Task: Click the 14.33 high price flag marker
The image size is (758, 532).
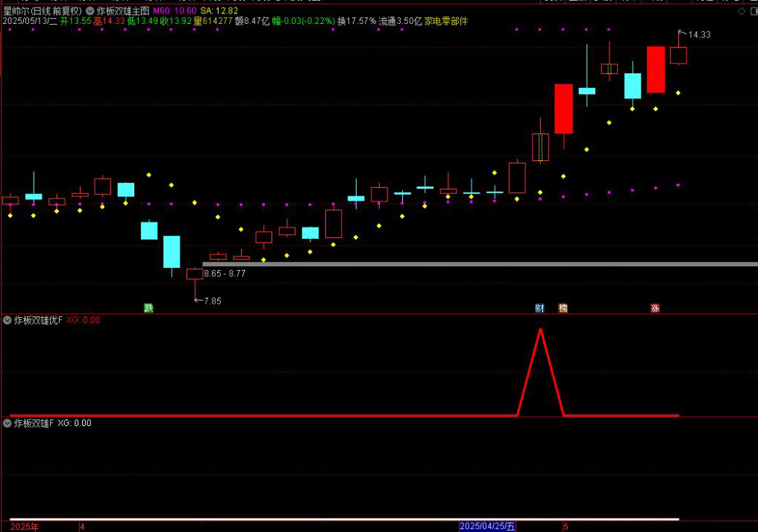Action: [694, 34]
